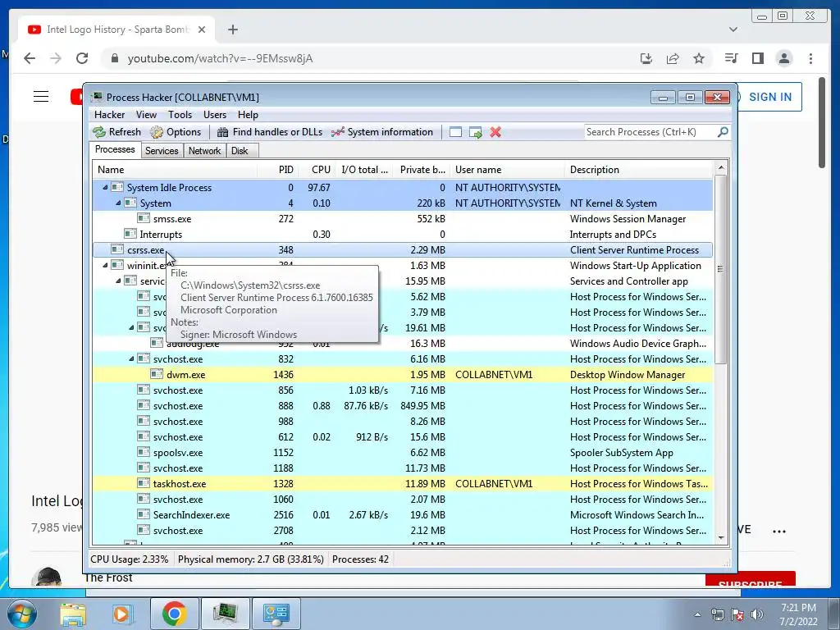The width and height of the screenshot is (840, 630).
Task: Click the Chrome profile avatar icon
Action: (x=784, y=58)
